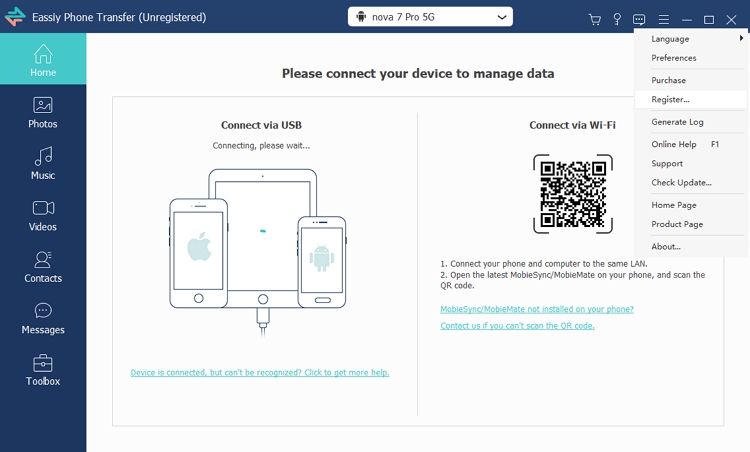750x452 pixels.
Task: Select Purchase in the menu
Action: [x=691, y=80]
